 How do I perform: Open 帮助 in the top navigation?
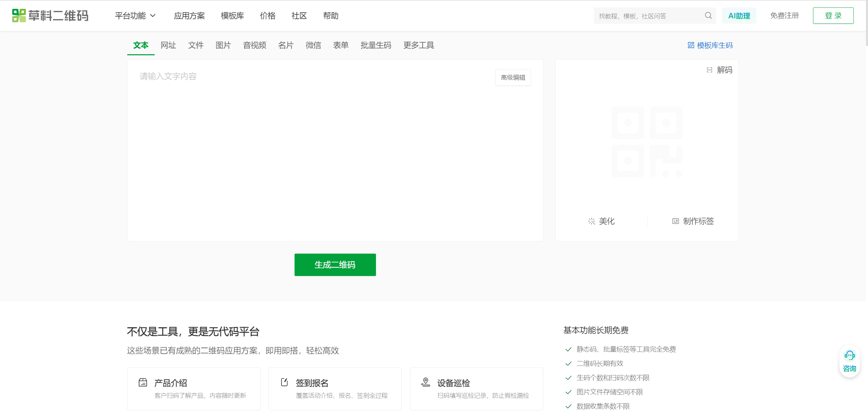click(x=331, y=16)
